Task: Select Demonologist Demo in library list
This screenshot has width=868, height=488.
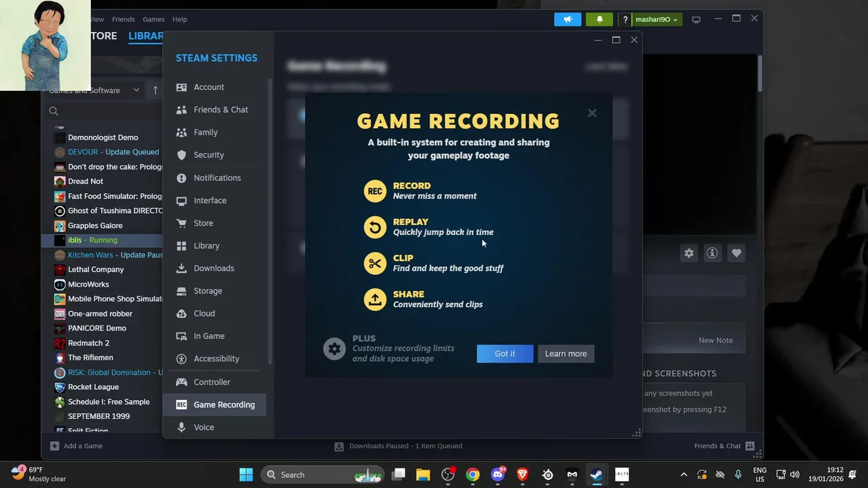Action: [102, 138]
